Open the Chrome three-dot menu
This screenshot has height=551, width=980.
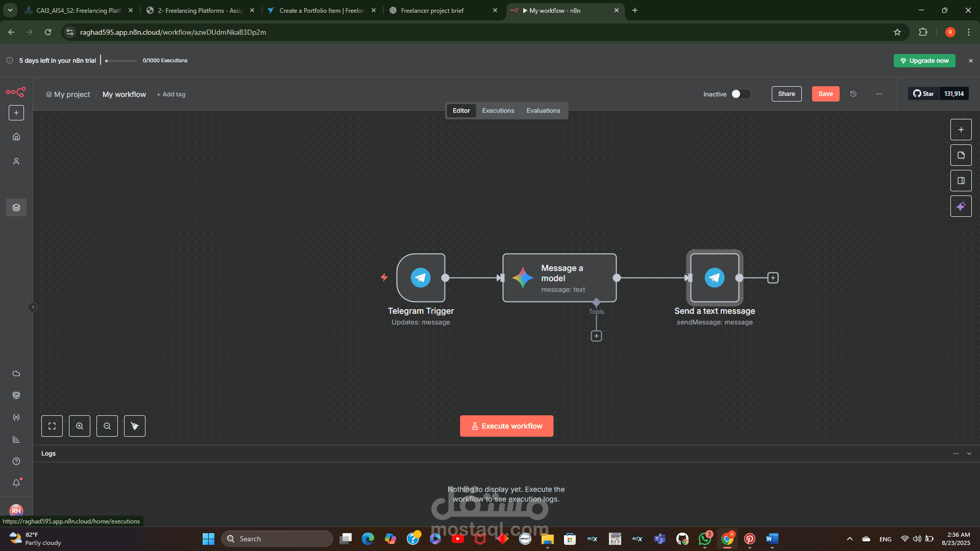[x=969, y=32]
